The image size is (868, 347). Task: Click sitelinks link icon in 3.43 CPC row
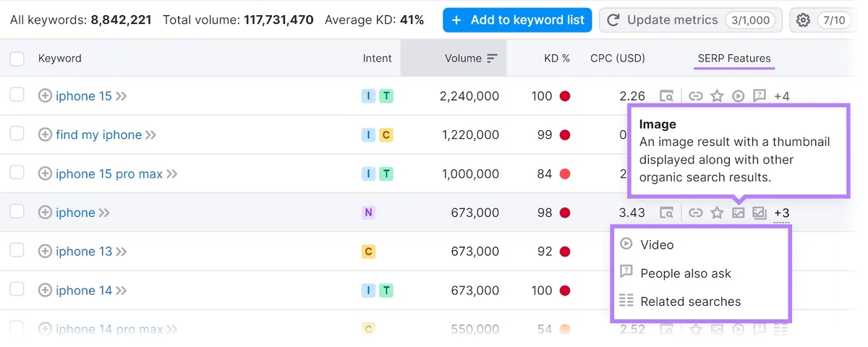pos(696,213)
